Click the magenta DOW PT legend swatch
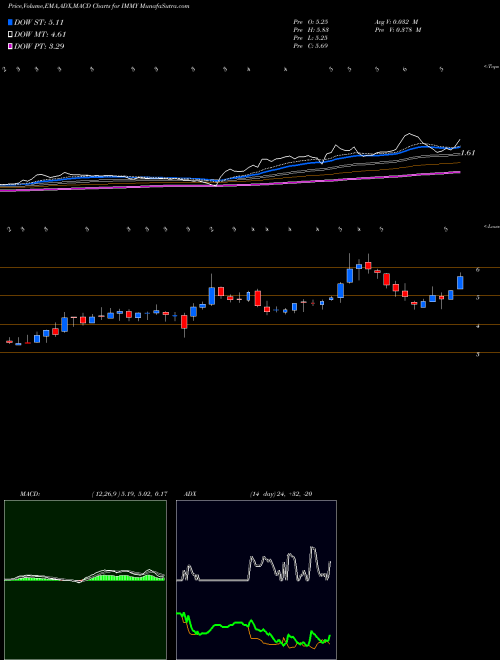The image size is (500, 660). click(x=11, y=46)
